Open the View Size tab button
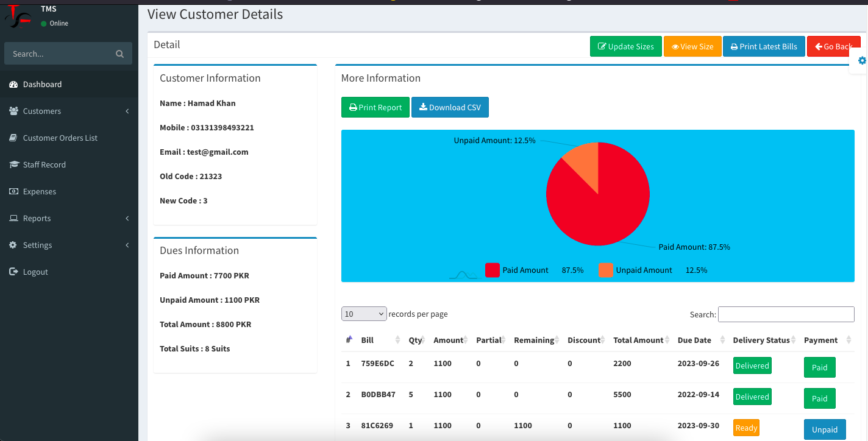Screen dimensions: 868x441 click(692, 46)
